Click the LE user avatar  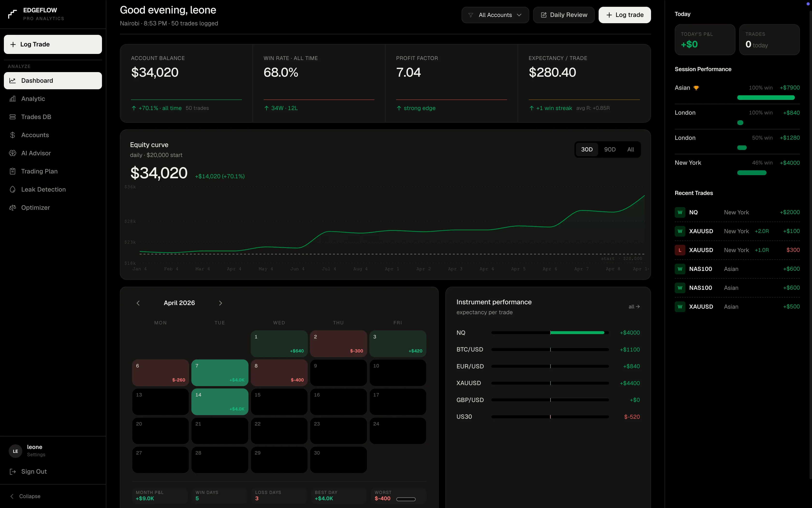tap(15, 451)
